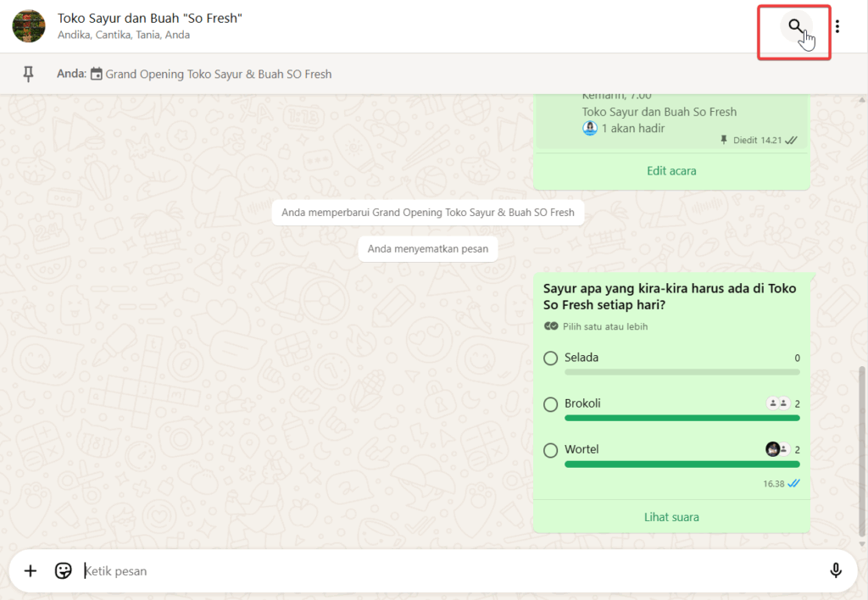Click the chat vertical scrollbar
Screen dimensions: 868x600
[863, 449]
